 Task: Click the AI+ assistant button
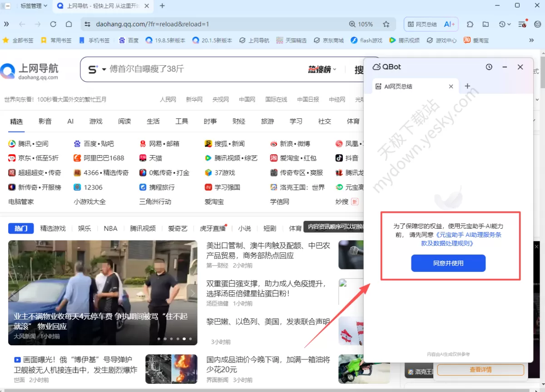click(450, 24)
